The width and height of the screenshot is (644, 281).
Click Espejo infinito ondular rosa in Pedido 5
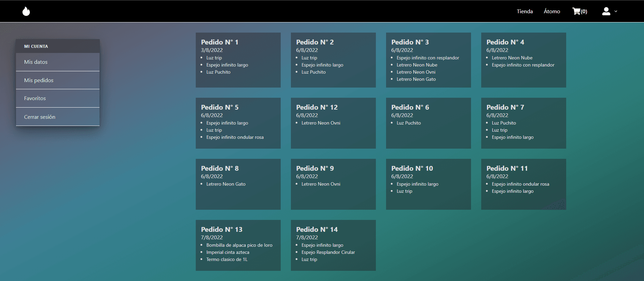[x=235, y=137]
